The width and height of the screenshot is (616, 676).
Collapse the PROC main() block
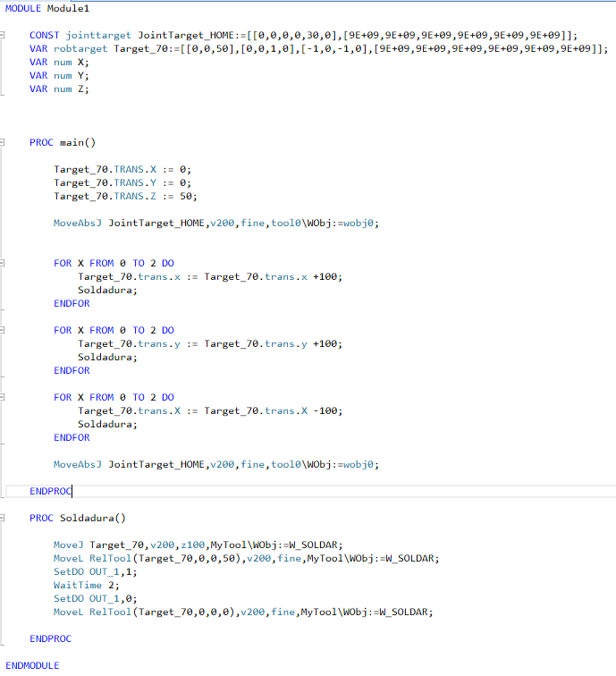point(2,142)
